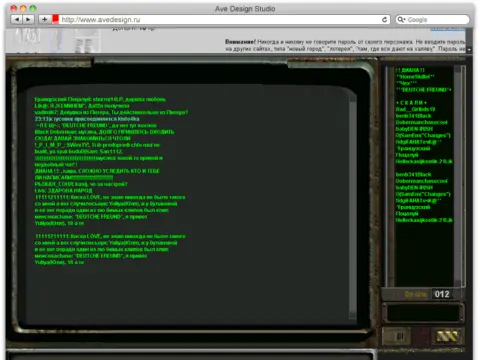Image resolution: width=480 pixels, height=360 pixels.
Task: Click the 012 online counter display
Action: pos(442,294)
